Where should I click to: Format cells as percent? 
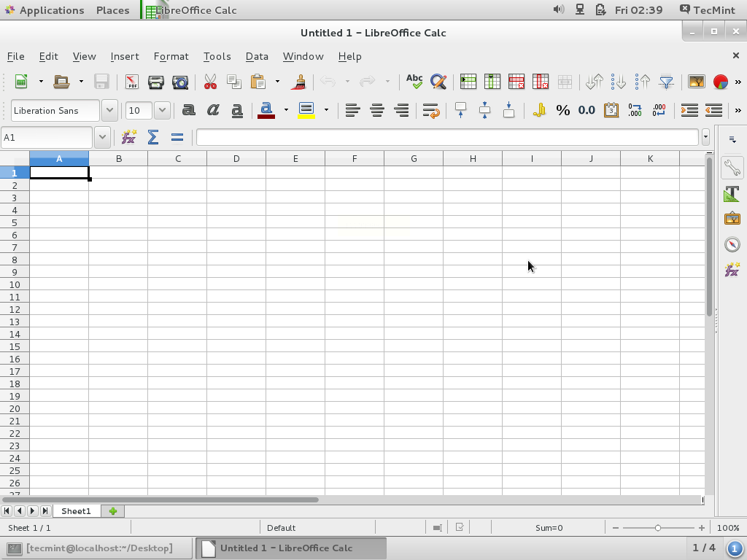(562, 110)
